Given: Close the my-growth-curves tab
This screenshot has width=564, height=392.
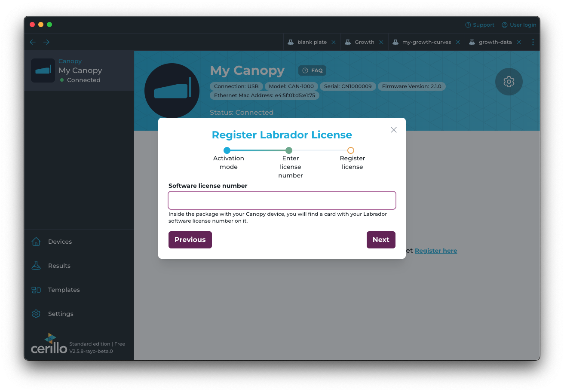Looking at the screenshot, I should pyautogui.click(x=458, y=42).
